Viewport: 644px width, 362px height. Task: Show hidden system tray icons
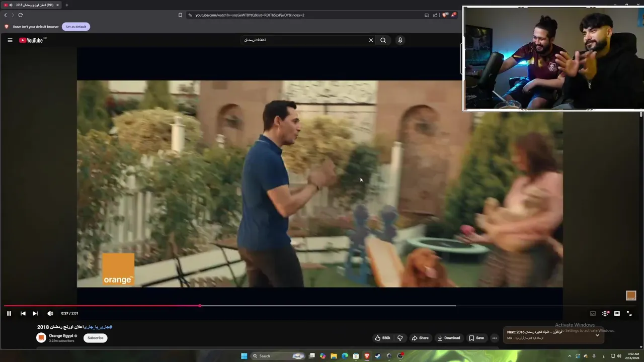pyautogui.click(x=570, y=356)
